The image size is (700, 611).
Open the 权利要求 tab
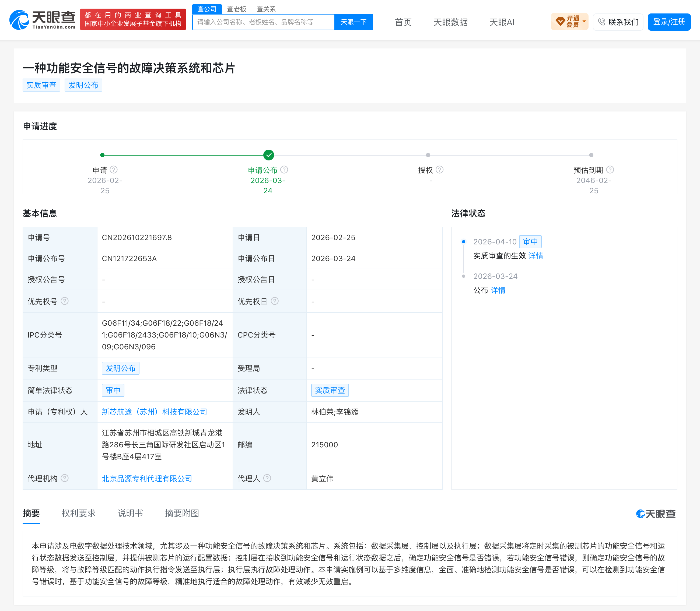(x=78, y=513)
